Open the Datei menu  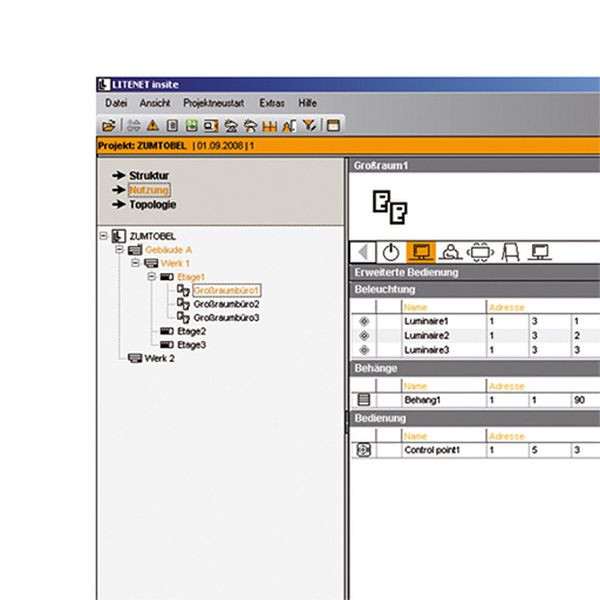pos(116,103)
